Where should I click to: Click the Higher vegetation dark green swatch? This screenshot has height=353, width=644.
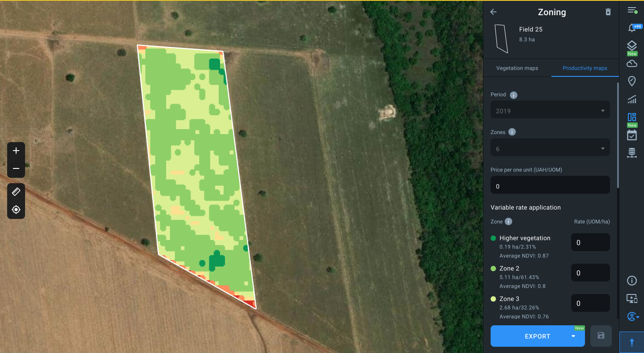[x=493, y=238]
